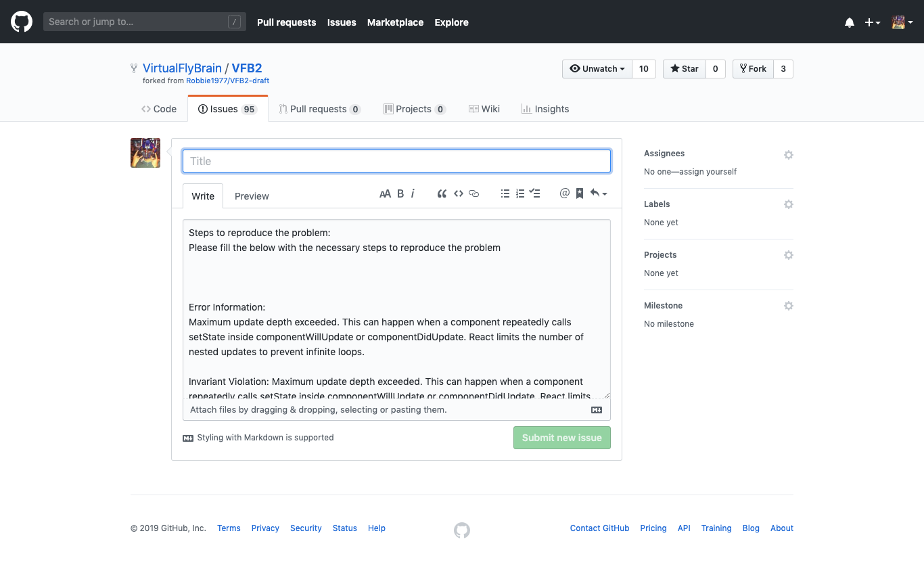The height and width of the screenshot is (573, 924).
Task: Select the Preview tab
Action: coord(252,196)
